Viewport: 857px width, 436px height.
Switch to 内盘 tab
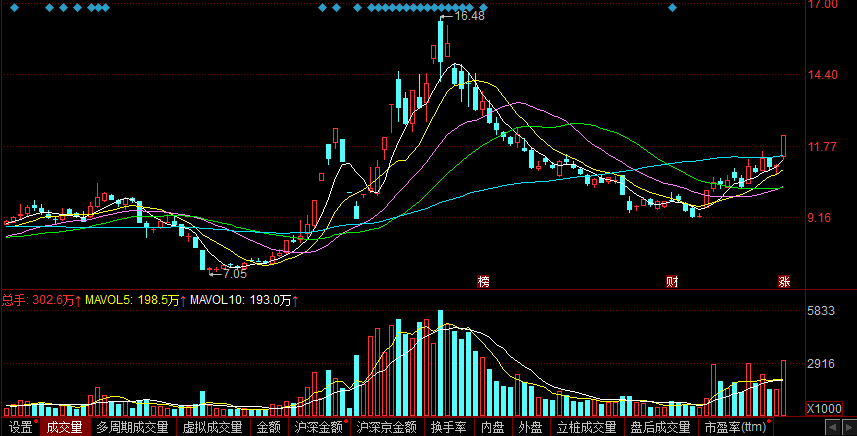492,427
